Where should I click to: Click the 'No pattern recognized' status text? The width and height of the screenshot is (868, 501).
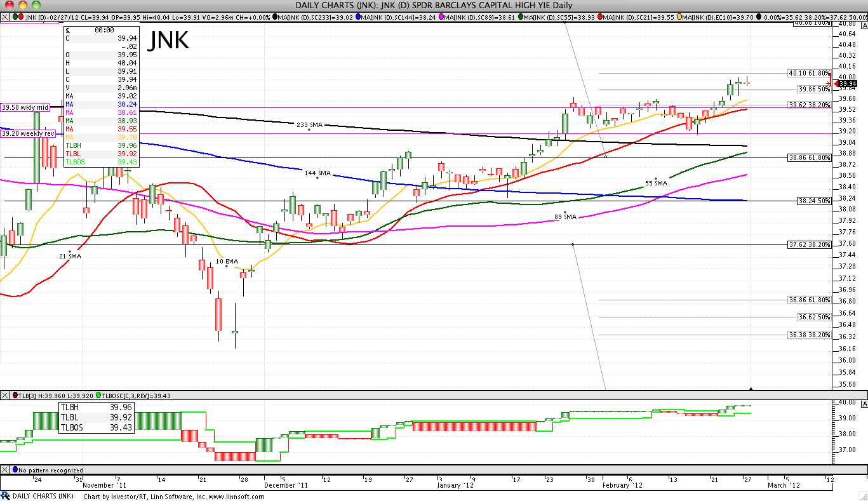point(50,470)
